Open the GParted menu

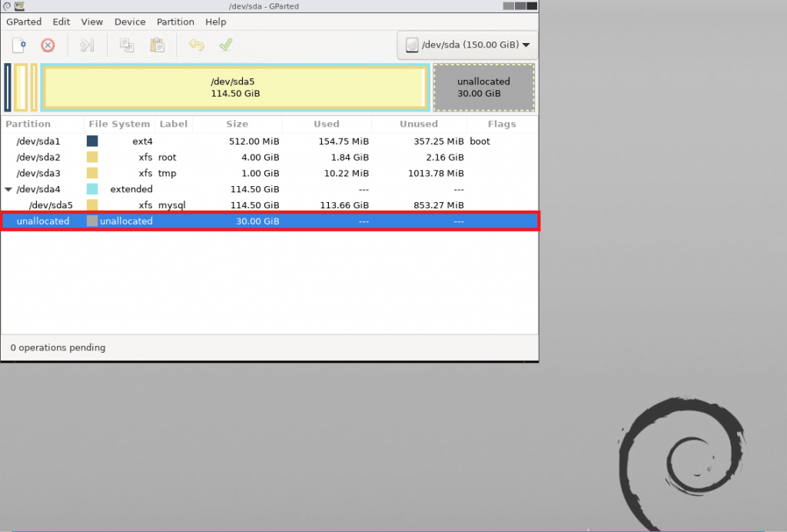(x=24, y=22)
